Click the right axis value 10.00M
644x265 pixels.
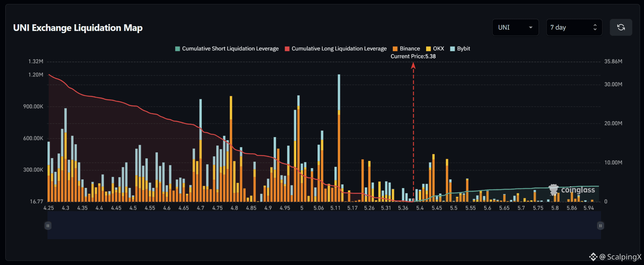pos(613,162)
